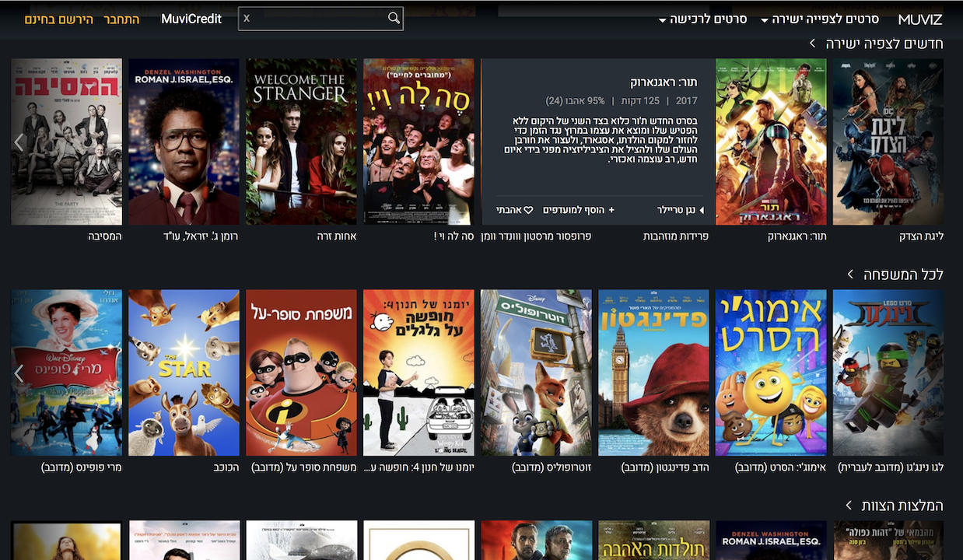Open the לכל המשפחה heading
963x560 pixels.
point(903,275)
